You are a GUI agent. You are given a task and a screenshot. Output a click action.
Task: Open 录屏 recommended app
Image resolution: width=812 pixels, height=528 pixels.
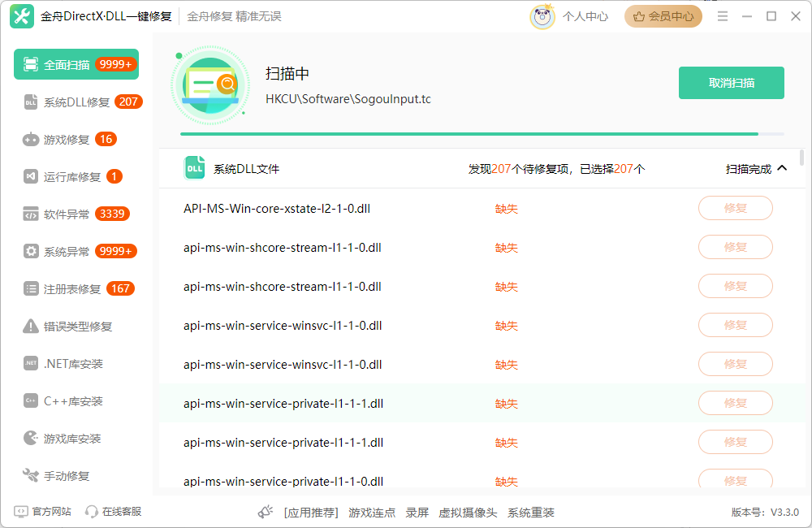point(417,513)
